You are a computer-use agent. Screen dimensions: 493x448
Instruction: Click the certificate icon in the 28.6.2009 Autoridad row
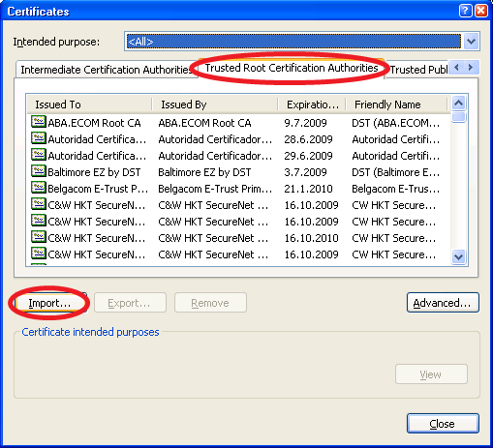coord(39,138)
